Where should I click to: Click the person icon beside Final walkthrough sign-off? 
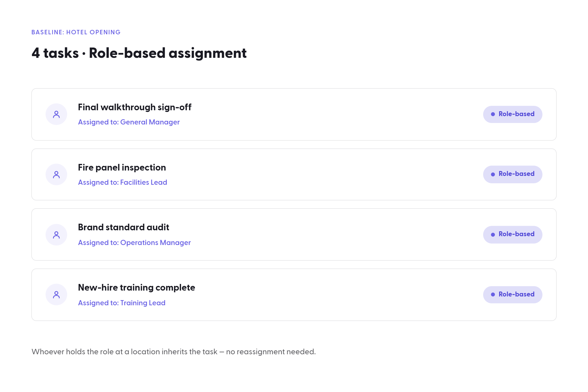56,114
